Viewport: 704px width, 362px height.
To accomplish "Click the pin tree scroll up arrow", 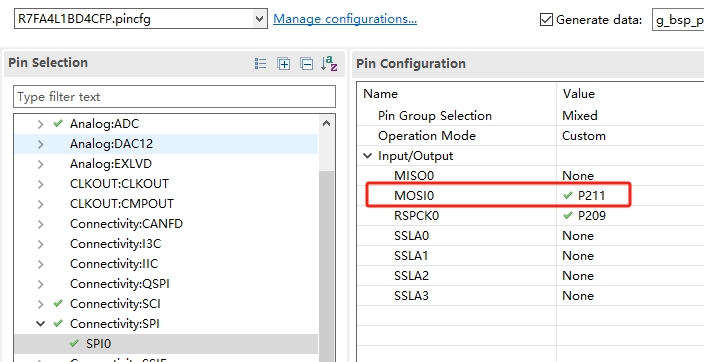I will coord(326,123).
